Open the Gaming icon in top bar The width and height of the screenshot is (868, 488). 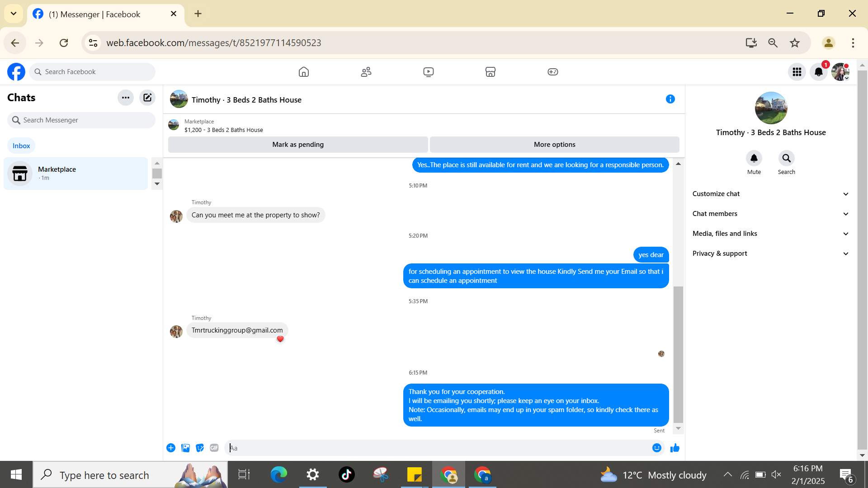pos(552,72)
